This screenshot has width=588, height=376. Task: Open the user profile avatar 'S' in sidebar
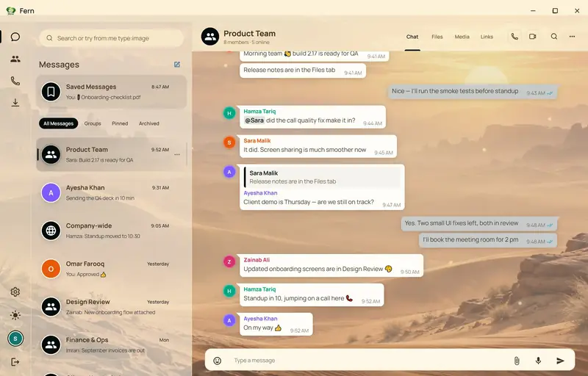[x=15, y=339]
